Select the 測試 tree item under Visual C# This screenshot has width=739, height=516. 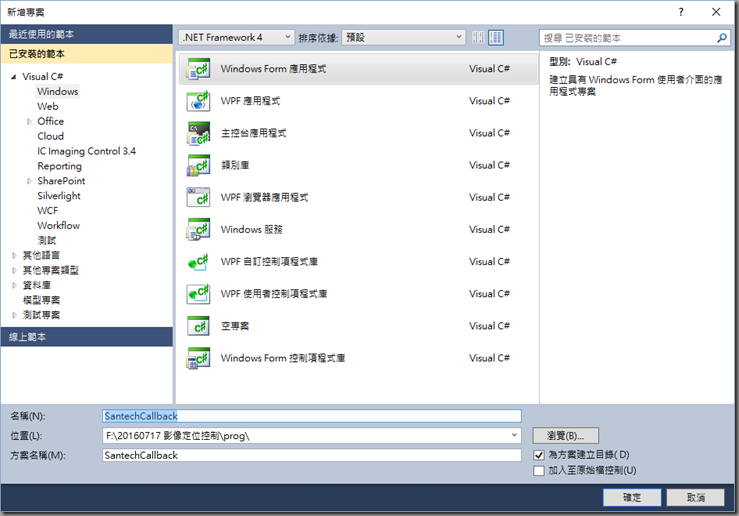(47, 240)
